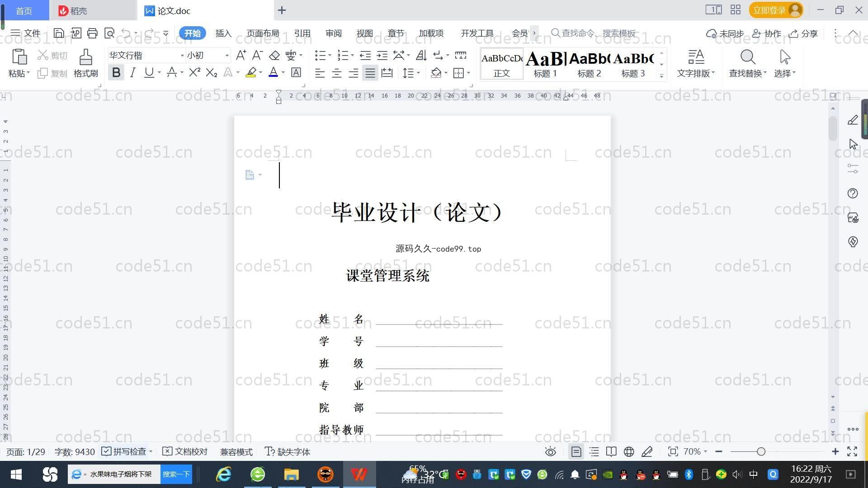Image resolution: width=868 pixels, height=488 pixels.
Task: Click the Clear Formatting eraser icon
Action: tap(274, 55)
